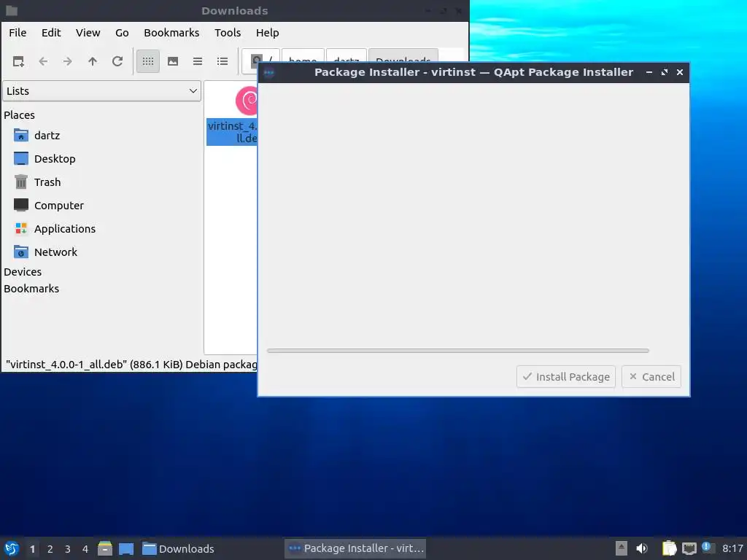Open Computer in Places sidebar
This screenshot has width=747, height=560.
tap(58, 206)
